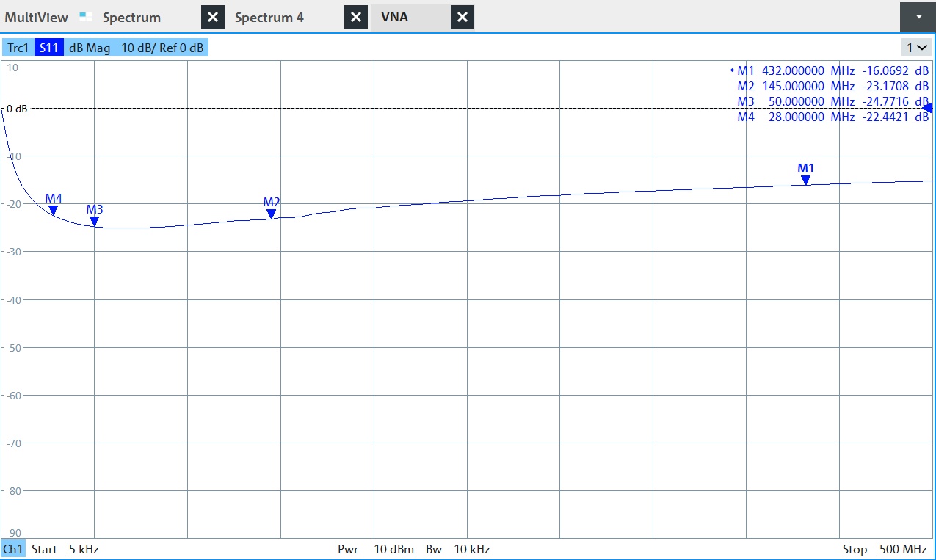
Task: Select the Trc1 trace label
Action: pyautogui.click(x=18, y=48)
